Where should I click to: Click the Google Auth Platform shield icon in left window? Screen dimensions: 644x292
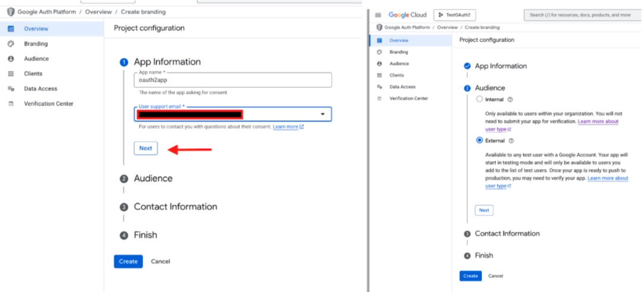click(x=11, y=12)
